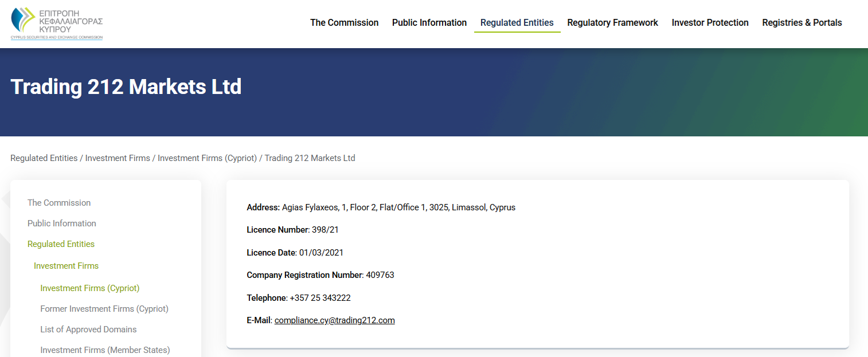The image size is (868, 357).
Task: Click telephone number +357 25 343222
Action: pyautogui.click(x=320, y=298)
